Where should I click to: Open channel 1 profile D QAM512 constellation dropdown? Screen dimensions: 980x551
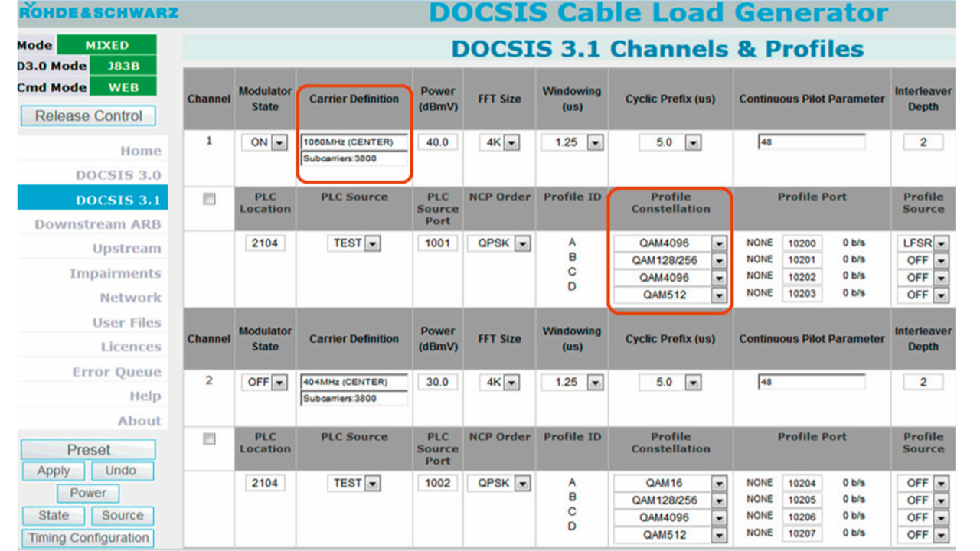coord(671,295)
